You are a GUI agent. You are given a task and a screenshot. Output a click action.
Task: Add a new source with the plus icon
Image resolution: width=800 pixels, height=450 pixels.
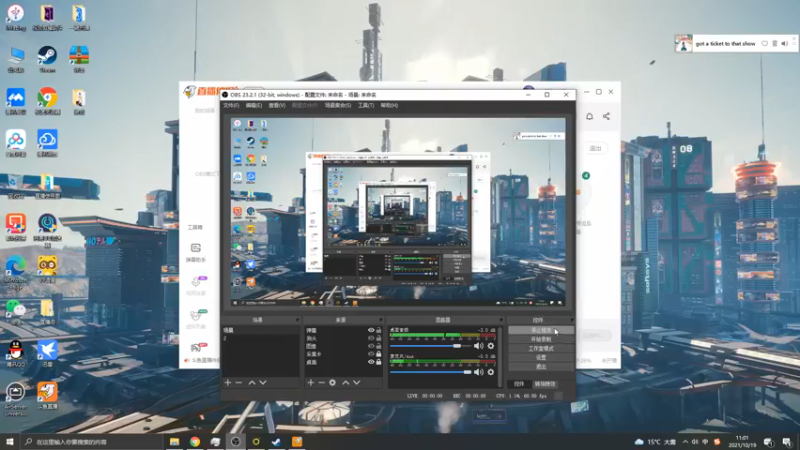pyautogui.click(x=311, y=382)
